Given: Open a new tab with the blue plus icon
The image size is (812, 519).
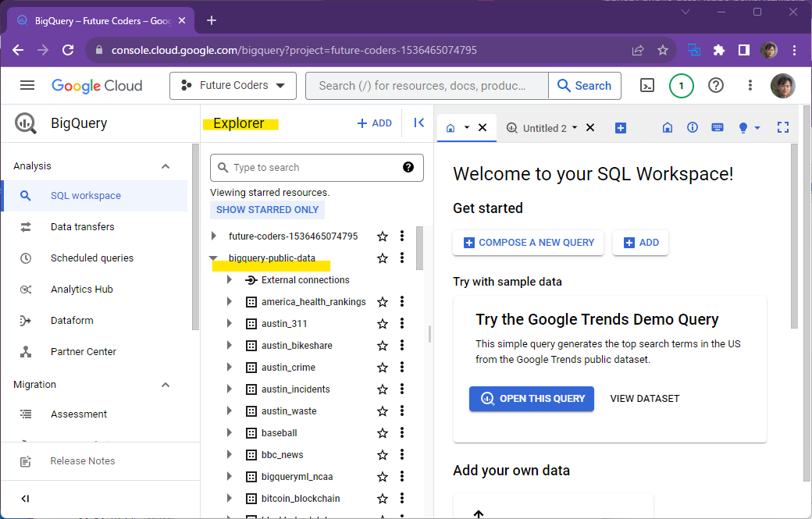Looking at the screenshot, I should (621, 126).
